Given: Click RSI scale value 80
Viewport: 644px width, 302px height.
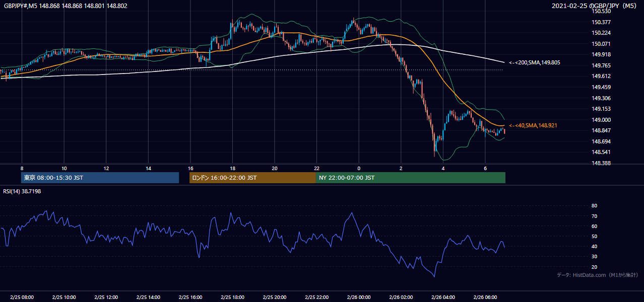Looking at the screenshot, I should pyautogui.click(x=594, y=206).
